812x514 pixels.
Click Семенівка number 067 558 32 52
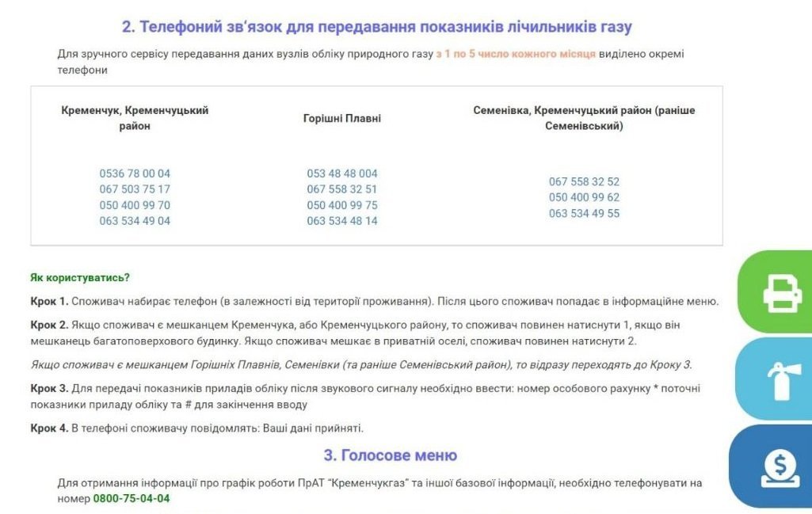pos(584,181)
